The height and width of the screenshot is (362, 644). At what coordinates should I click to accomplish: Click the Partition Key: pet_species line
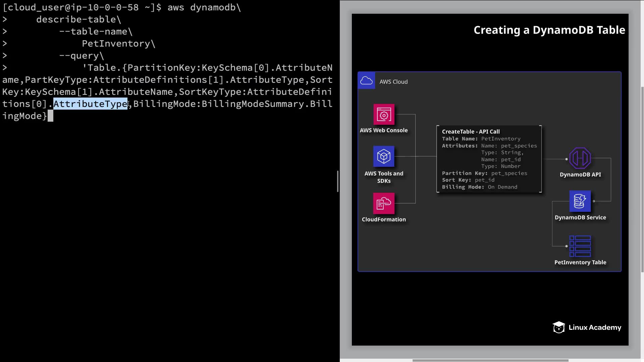[484, 173]
